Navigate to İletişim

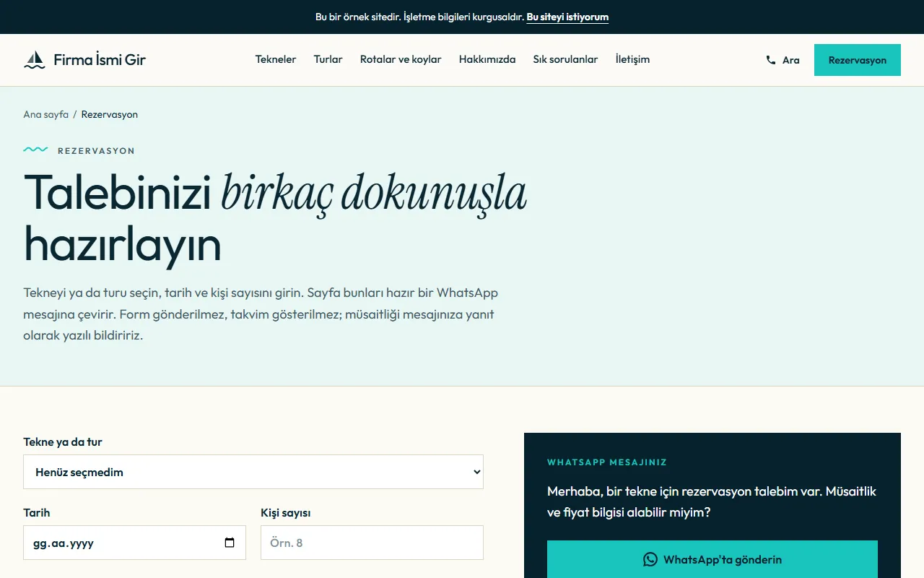(632, 59)
